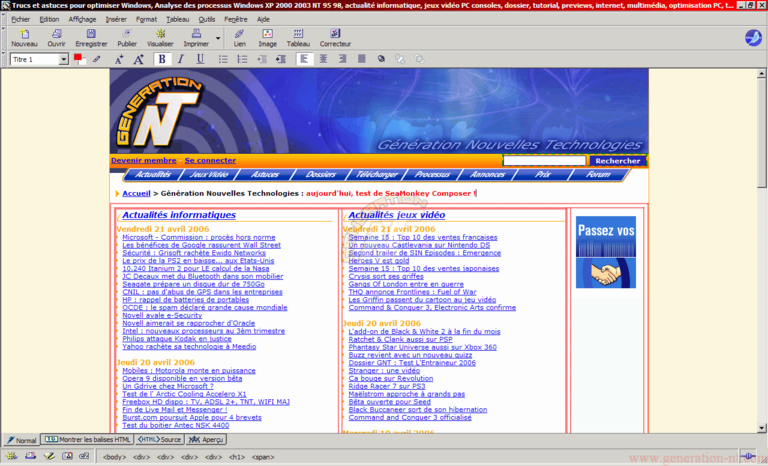This screenshot has height=466, width=768.
Task: Increase text size with the larger A icon
Action: click(139, 60)
